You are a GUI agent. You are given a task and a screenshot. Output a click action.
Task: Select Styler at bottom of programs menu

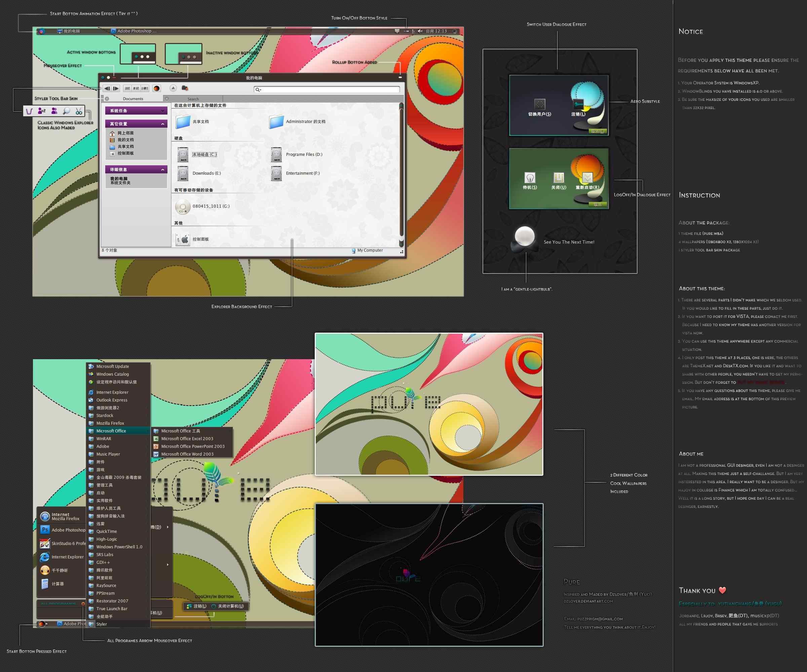(x=119, y=624)
